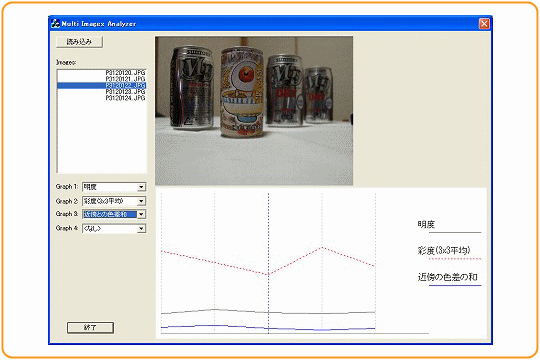Open the Graph 1 dropdown arrow

point(141,187)
